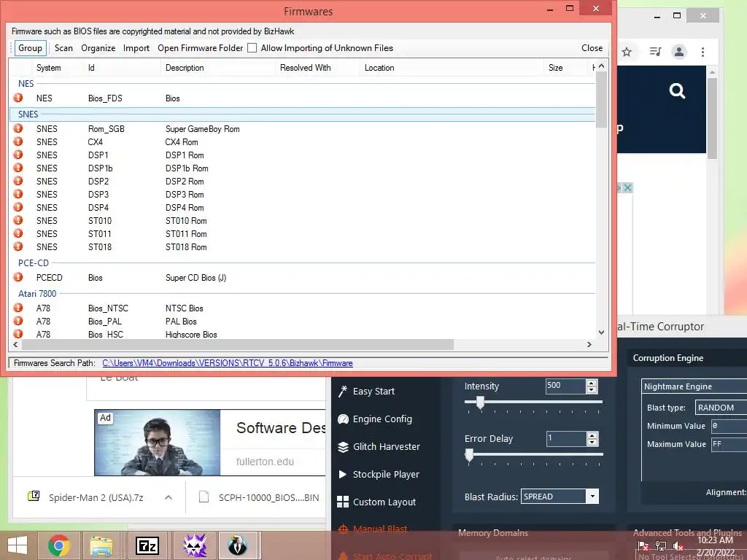This screenshot has height=560, width=747.
Task: Open Glitch Harvester in RTC sidebar
Action: pos(379,447)
